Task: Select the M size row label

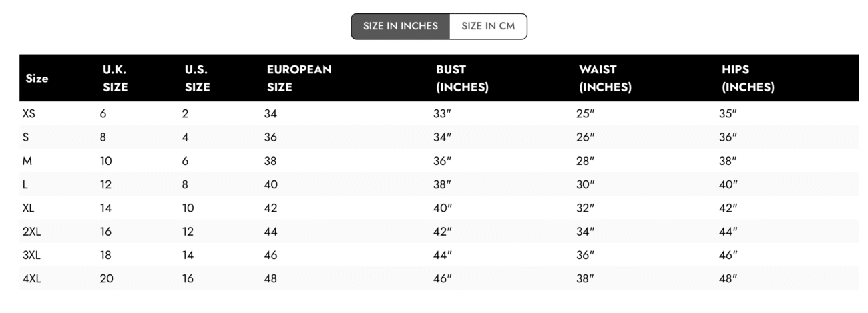Action: (27, 161)
